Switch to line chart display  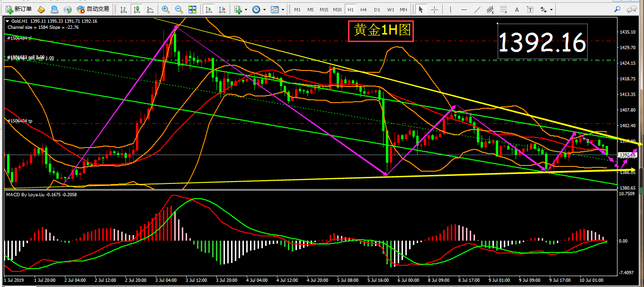tap(150, 9)
